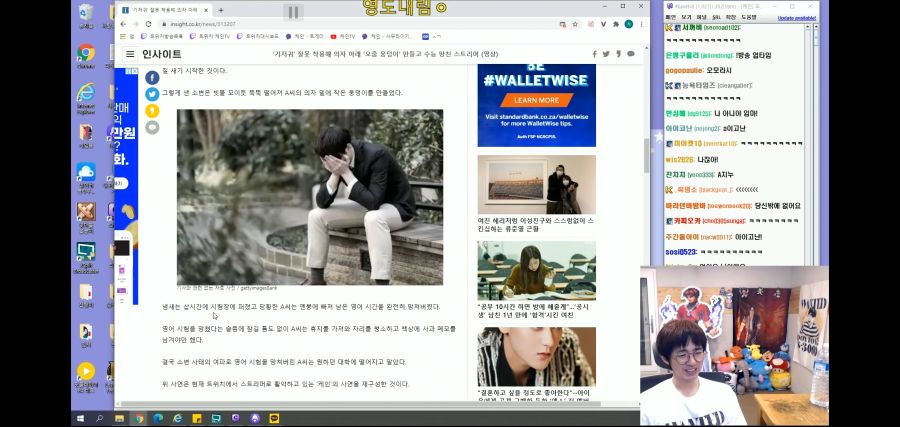Open Internet Explorer from taskbar
This screenshot has width=900, height=427.
(x=178, y=418)
